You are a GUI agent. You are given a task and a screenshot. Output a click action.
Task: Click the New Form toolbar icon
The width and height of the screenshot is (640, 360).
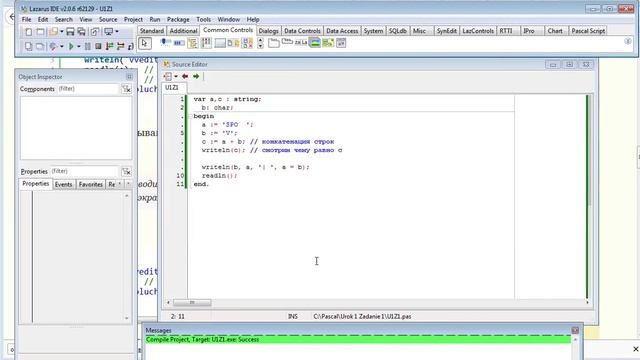[x=40, y=31]
